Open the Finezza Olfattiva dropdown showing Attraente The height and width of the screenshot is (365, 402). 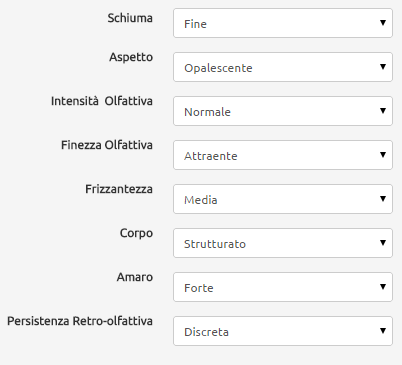[x=283, y=155]
